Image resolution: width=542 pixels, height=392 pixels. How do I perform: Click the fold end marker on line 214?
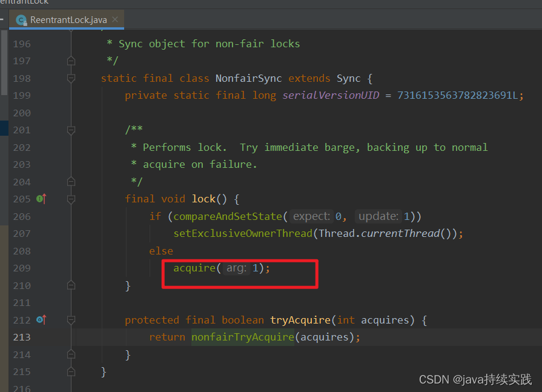click(x=71, y=354)
